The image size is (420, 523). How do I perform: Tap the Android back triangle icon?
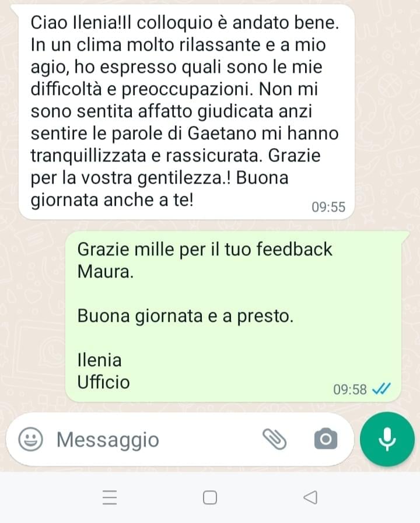[x=310, y=497]
